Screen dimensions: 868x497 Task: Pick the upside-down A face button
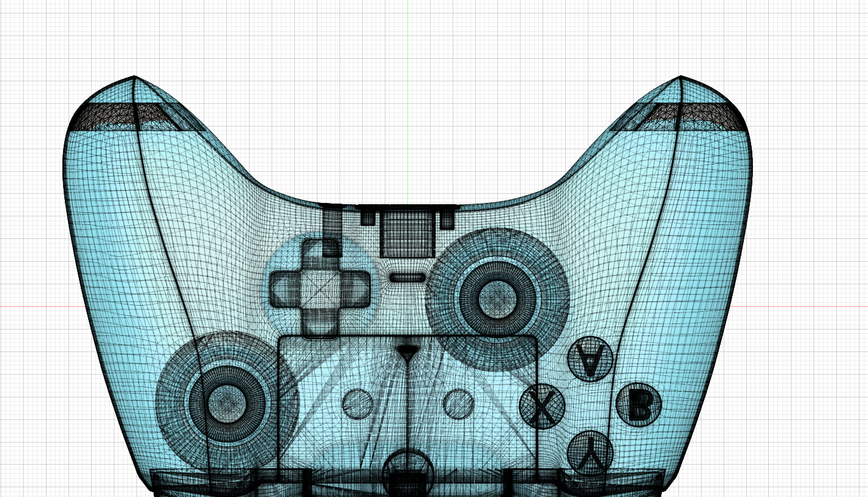pos(590,359)
